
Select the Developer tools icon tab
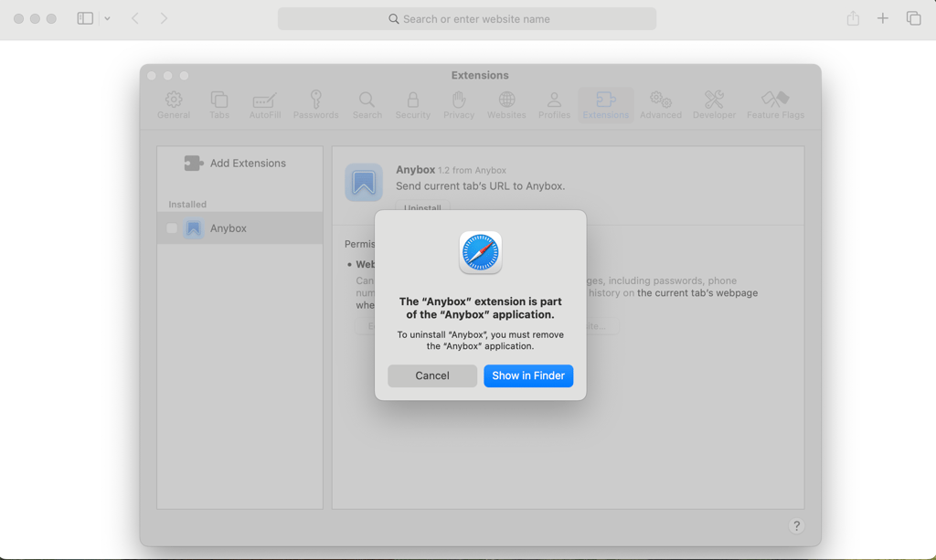coord(714,105)
